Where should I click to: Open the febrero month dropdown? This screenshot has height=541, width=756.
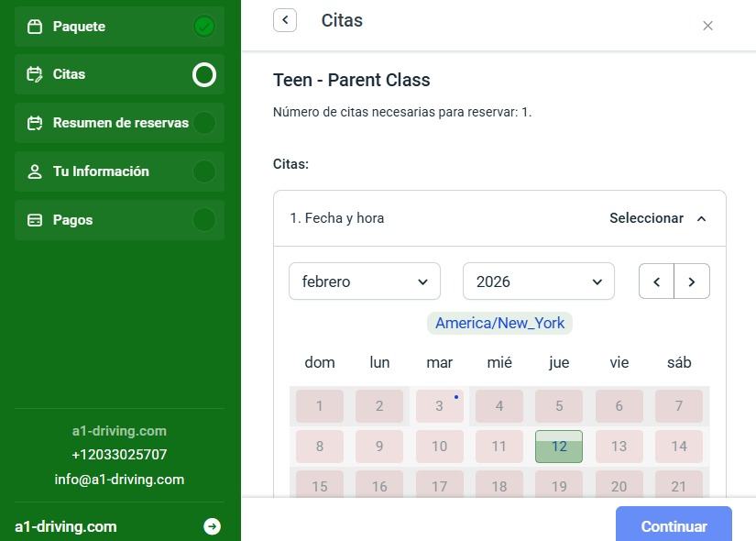tap(364, 282)
